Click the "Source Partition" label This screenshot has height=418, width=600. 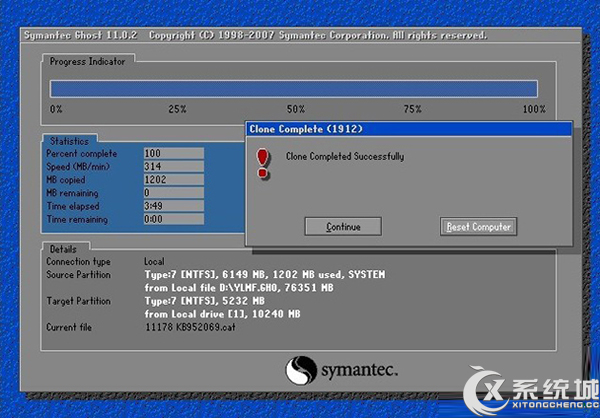coord(78,274)
